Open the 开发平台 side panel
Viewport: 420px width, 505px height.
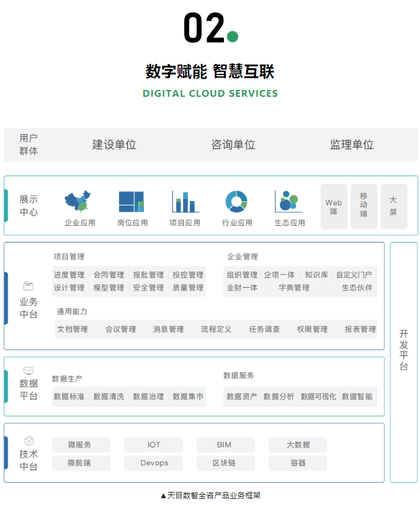click(403, 361)
